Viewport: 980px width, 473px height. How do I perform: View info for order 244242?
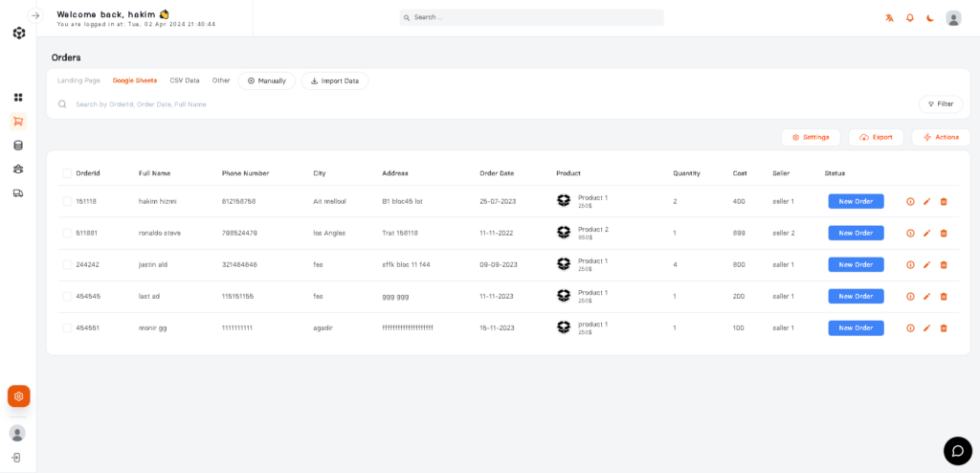coord(910,264)
